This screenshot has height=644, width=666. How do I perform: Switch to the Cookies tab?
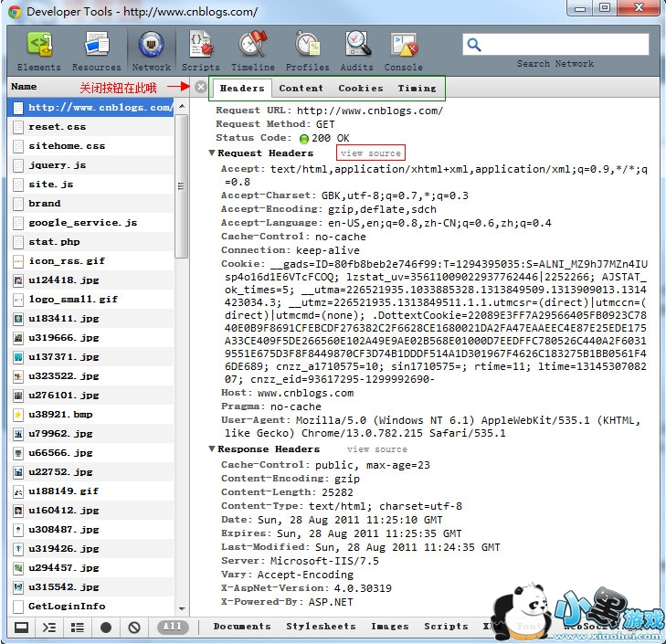pos(361,89)
